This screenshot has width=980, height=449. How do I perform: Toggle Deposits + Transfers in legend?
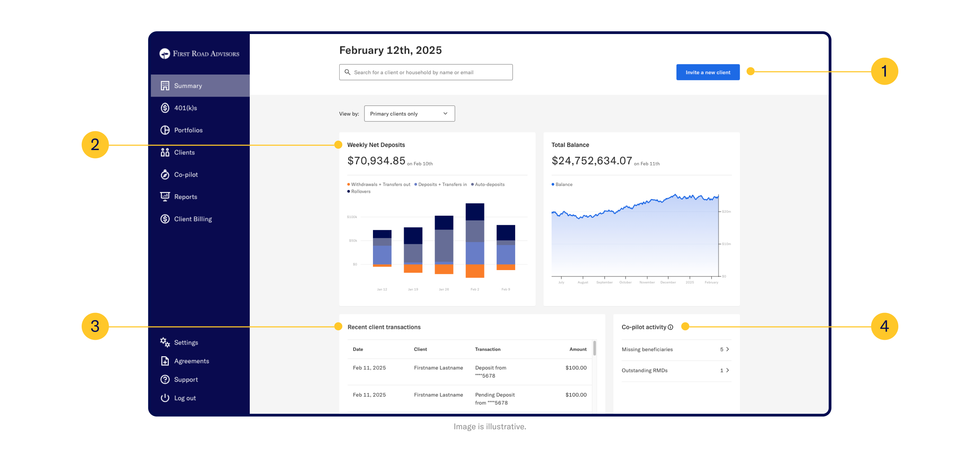[x=440, y=184]
